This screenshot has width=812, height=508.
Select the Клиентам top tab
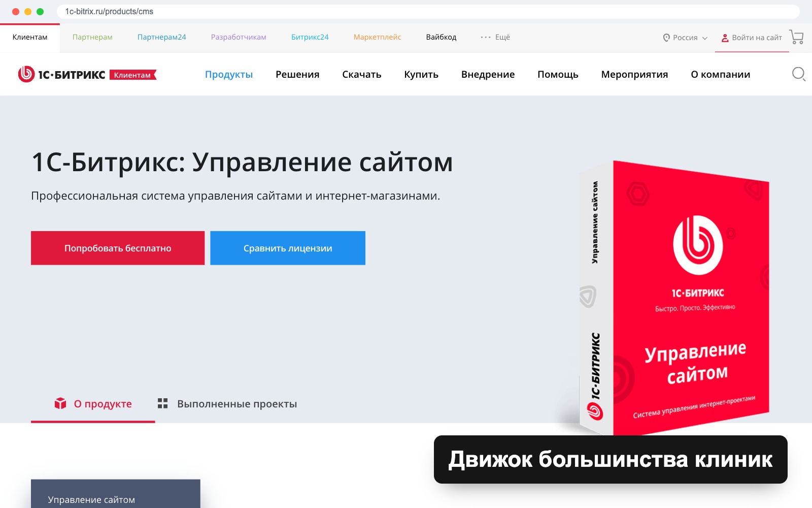[x=30, y=37]
